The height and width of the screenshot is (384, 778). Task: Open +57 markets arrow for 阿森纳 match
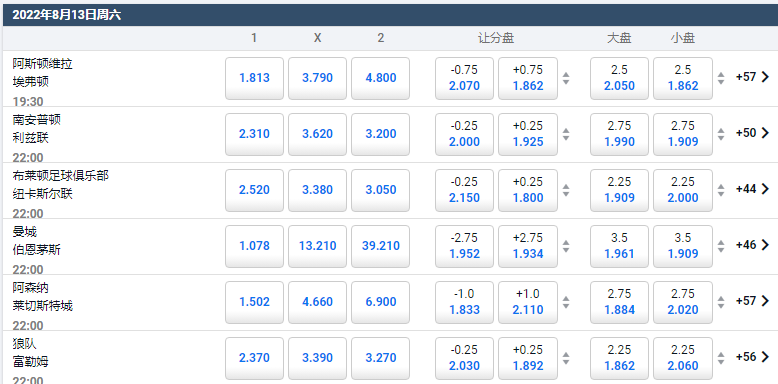[x=752, y=302]
